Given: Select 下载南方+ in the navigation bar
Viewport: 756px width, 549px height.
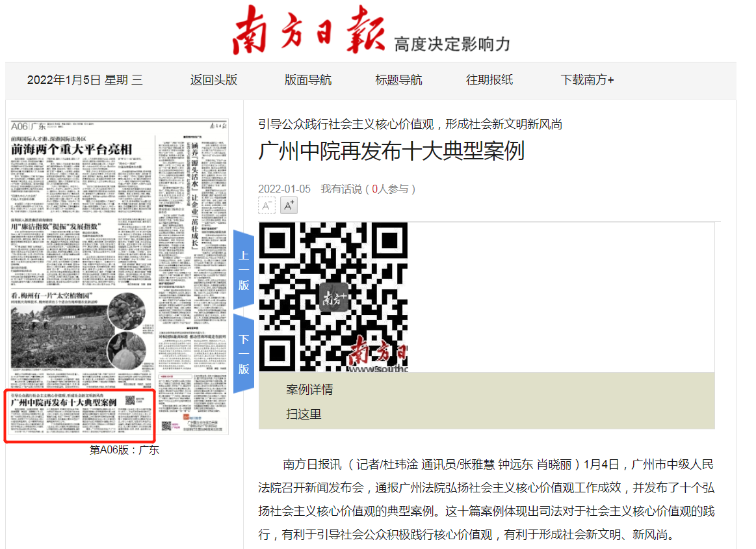Looking at the screenshot, I should 587,80.
